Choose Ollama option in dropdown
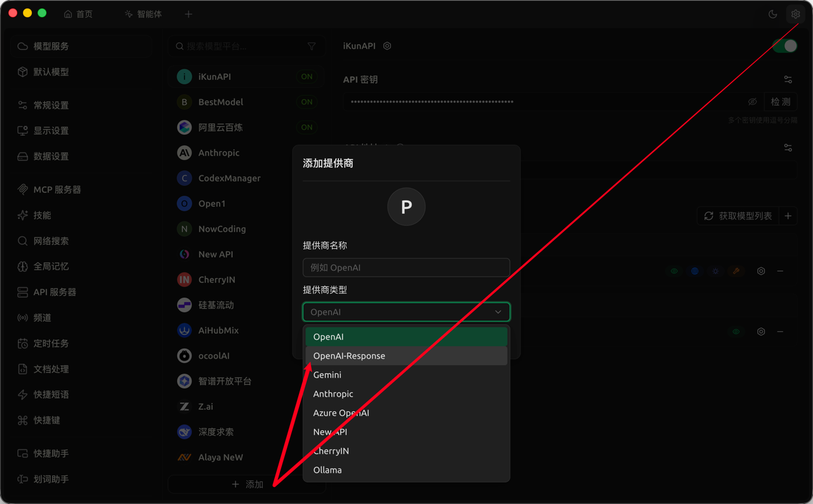Viewport: 813px width, 504px height. tap(406, 470)
